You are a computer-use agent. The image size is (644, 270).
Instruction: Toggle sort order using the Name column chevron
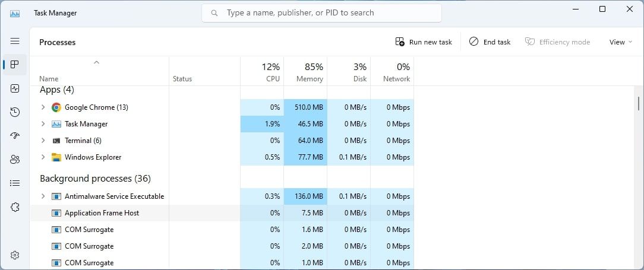point(96,63)
